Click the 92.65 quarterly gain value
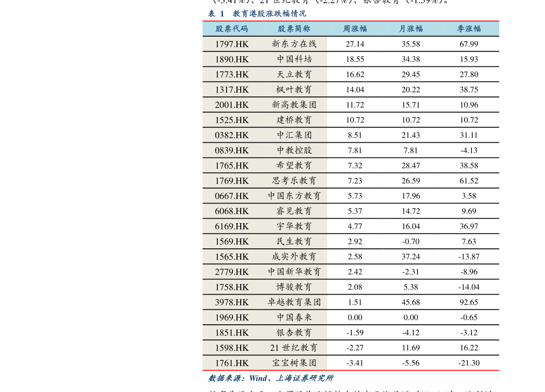Viewport: 545px width, 392px height. (x=469, y=302)
